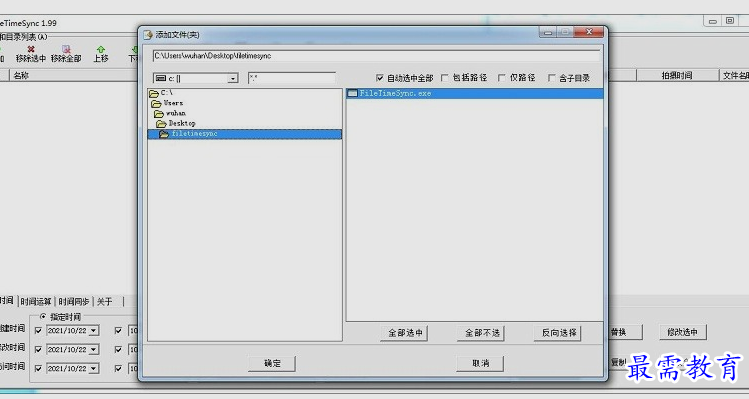The height and width of the screenshot is (399, 749).
Task: Click the drive icon in drive selector
Action: (x=161, y=78)
